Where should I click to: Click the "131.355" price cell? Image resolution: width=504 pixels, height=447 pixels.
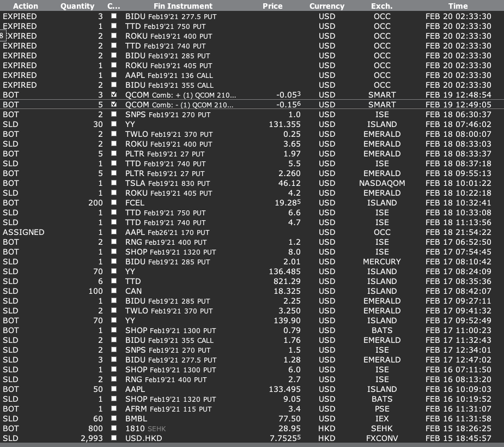pyautogui.click(x=285, y=124)
